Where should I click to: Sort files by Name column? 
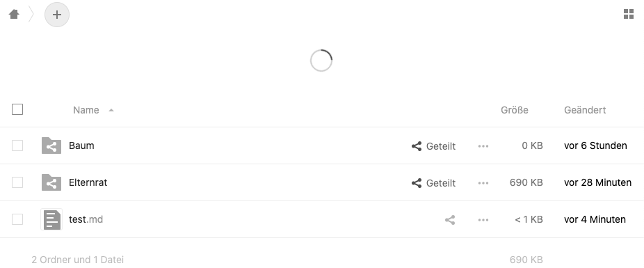86,110
